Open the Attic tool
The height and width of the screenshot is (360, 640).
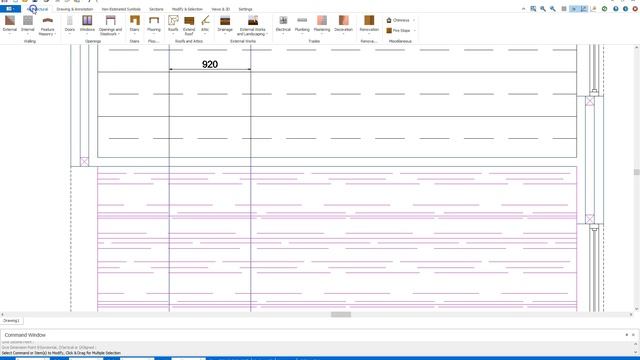click(x=205, y=24)
